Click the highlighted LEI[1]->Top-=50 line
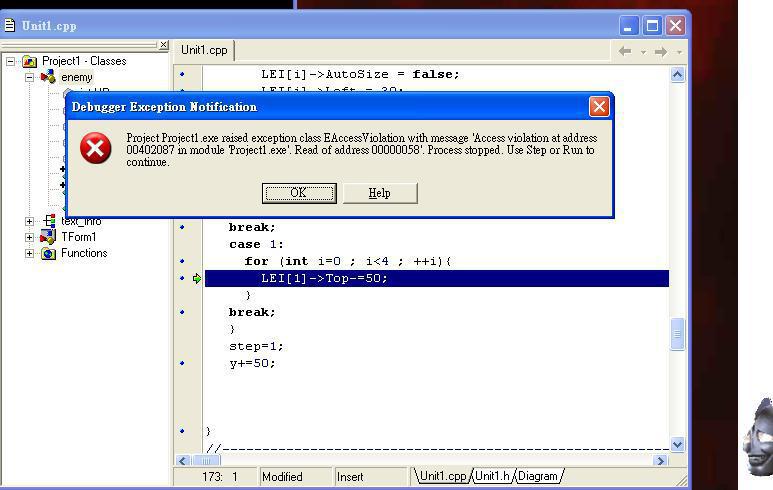Screen dimensions: 773x490 coord(437,279)
